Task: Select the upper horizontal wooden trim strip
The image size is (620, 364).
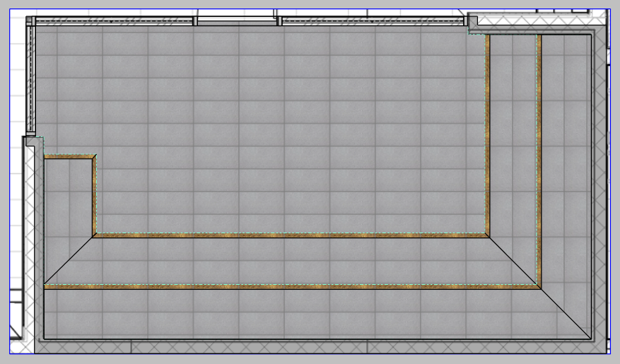Action: 291,235
